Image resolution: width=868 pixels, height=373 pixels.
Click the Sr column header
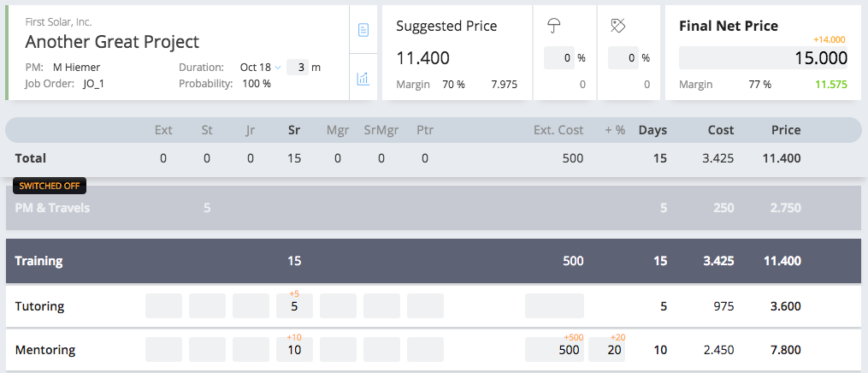(294, 130)
